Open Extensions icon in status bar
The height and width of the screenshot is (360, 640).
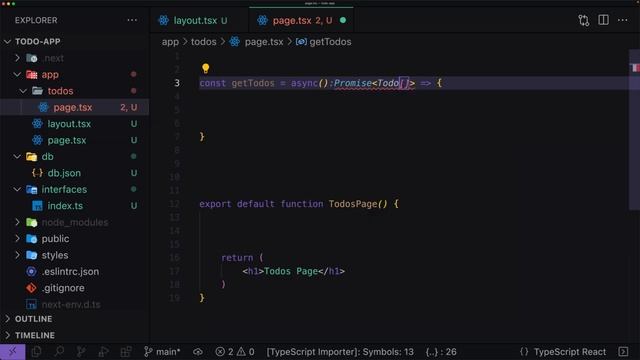[x=126, y=351]
